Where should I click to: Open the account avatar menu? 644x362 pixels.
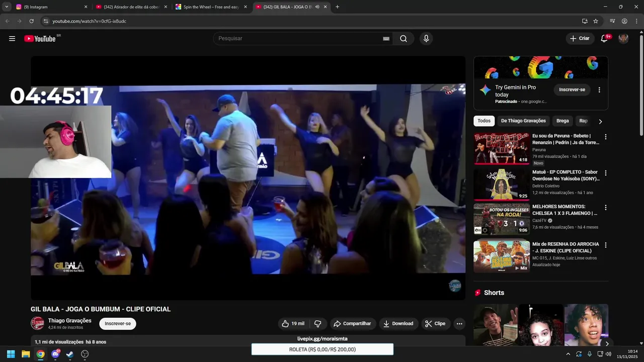[623, 39]
